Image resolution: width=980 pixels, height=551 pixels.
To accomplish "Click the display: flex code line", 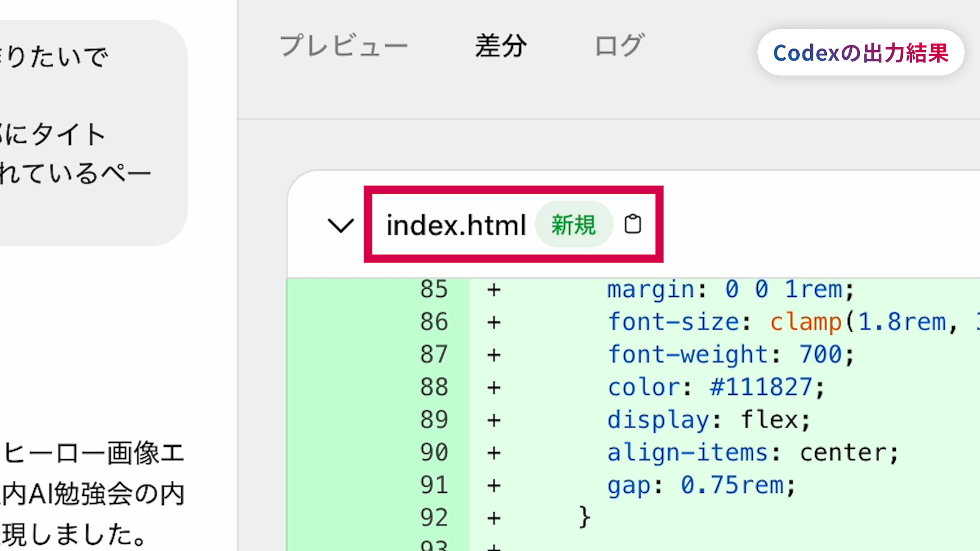I will [x=708, y=420].
